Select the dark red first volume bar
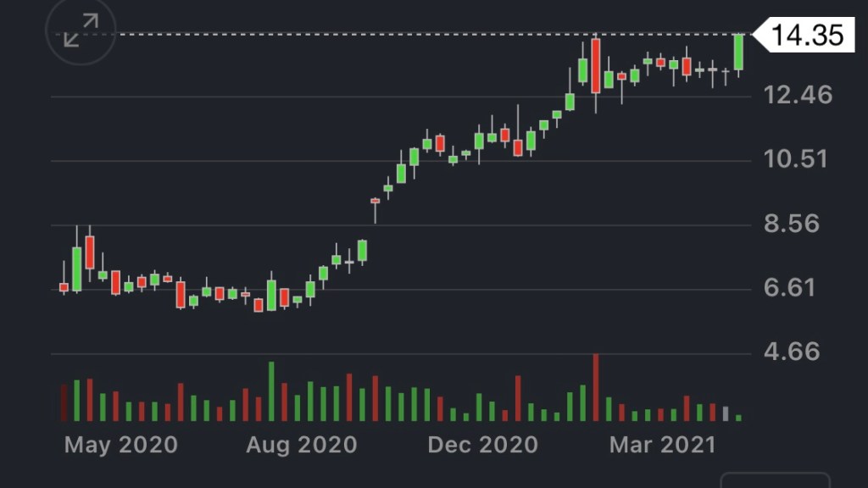The height and width of the screenshot is (488, 868). coord(64,402)
